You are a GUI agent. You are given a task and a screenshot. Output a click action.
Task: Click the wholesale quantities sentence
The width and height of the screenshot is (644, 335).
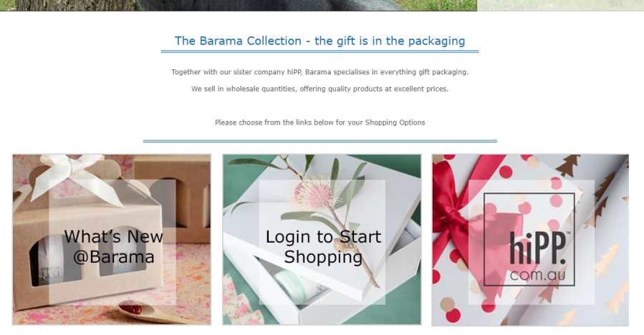tap(320, 89)
